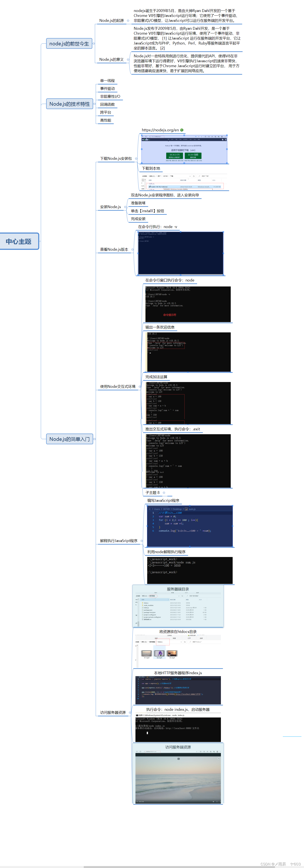Select the Node.js的技术特性 topic box
The height and width of the screenshot is (868, 304).
coord(69,104)
